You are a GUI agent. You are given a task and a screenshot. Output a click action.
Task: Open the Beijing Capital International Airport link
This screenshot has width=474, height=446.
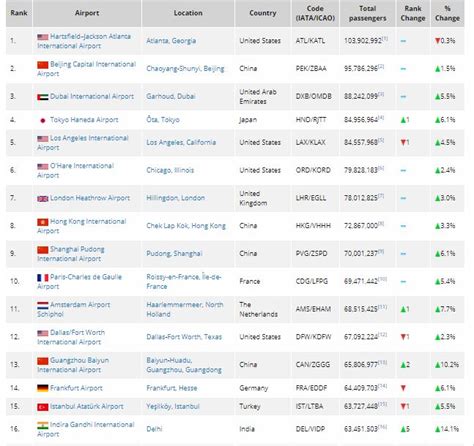coord(87,69)
